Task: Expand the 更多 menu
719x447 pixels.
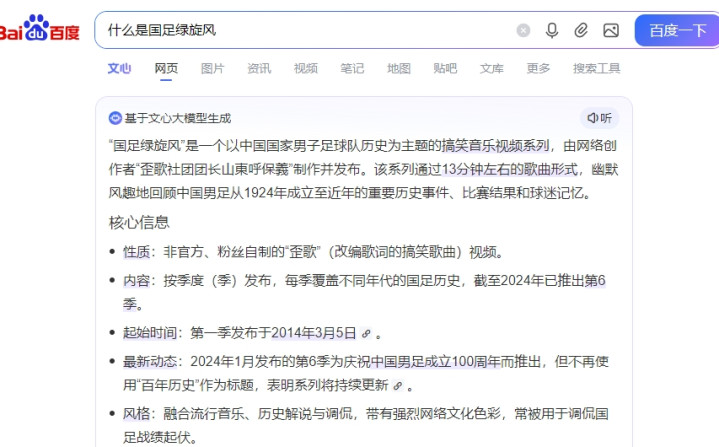Action: click(x=538, y=68)
